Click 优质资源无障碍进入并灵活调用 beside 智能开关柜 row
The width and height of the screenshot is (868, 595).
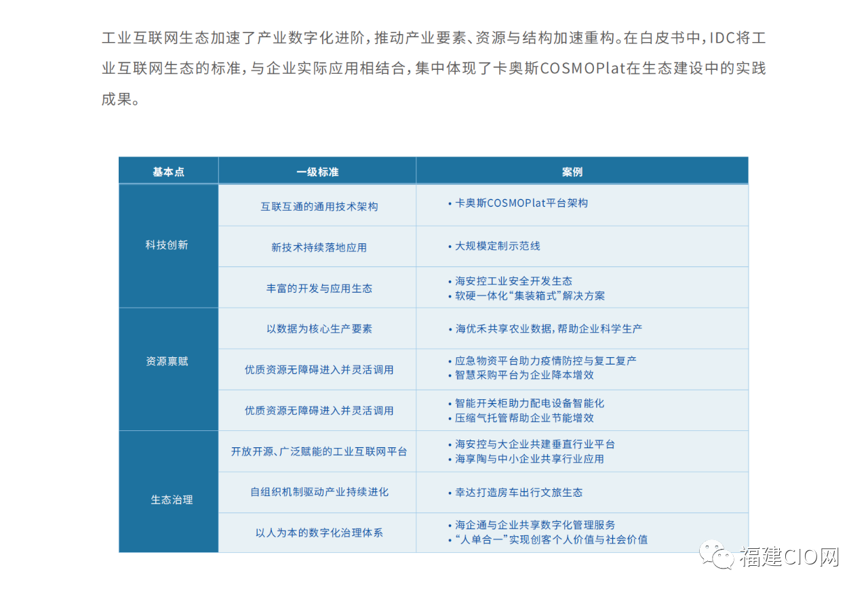click(x=317, y=410)
